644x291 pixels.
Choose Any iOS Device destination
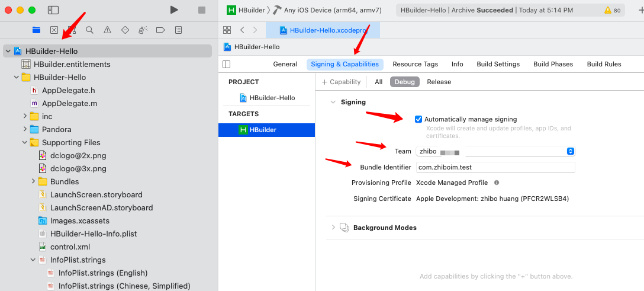(327, 10)
